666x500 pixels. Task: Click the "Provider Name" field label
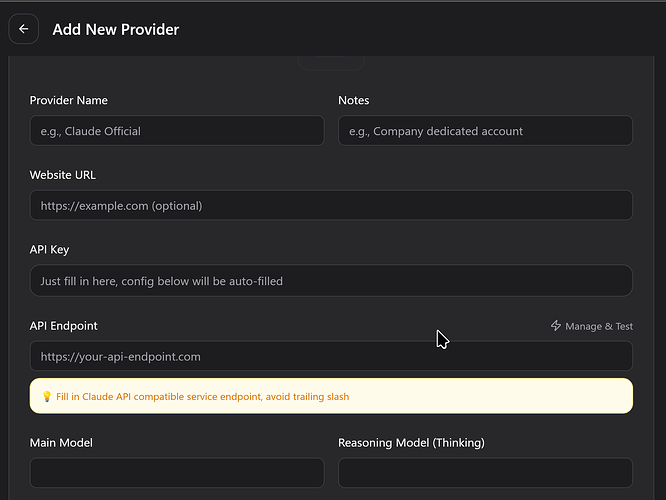(x=69, y=100)
